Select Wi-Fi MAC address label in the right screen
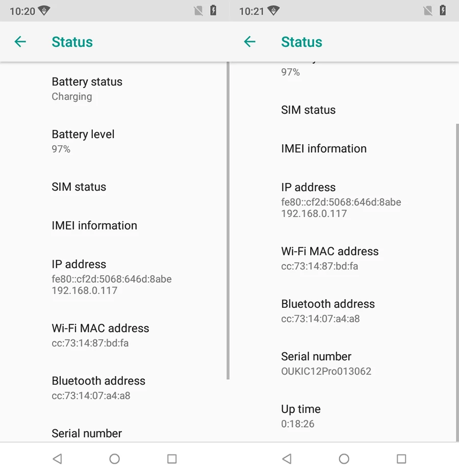Viewport: 459px width, 476px height. click(x=330, y=251)
